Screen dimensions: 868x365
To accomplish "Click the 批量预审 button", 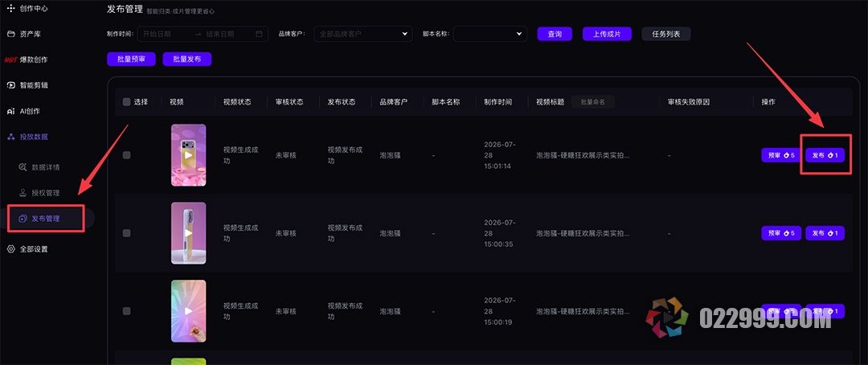I will pos(131,59).
